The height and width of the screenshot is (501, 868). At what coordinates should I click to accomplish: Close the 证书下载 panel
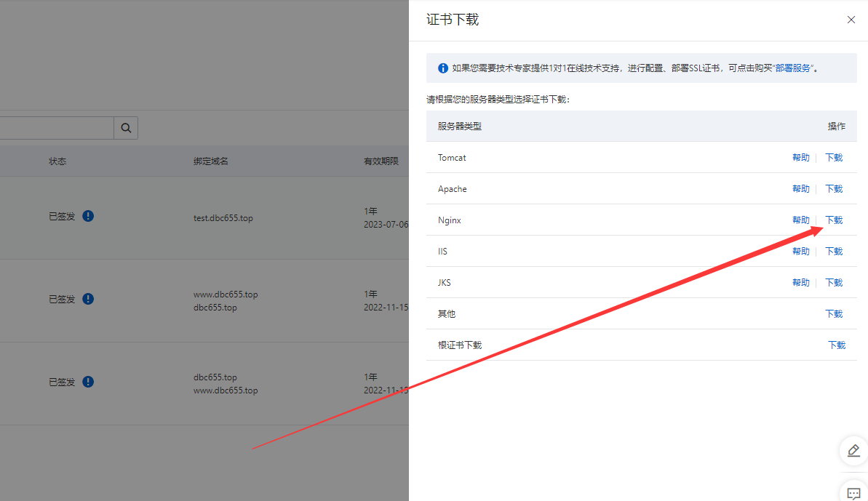(851, 20)
